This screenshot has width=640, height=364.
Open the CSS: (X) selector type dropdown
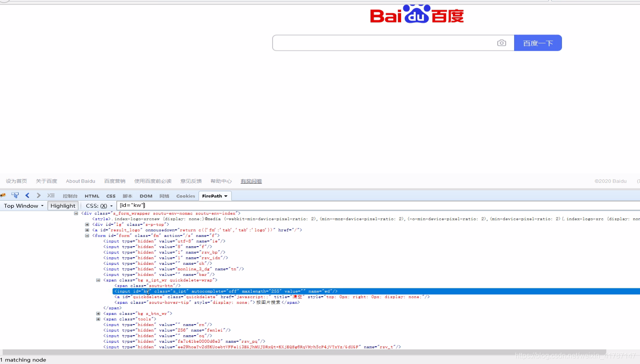(x=99, y=206)
